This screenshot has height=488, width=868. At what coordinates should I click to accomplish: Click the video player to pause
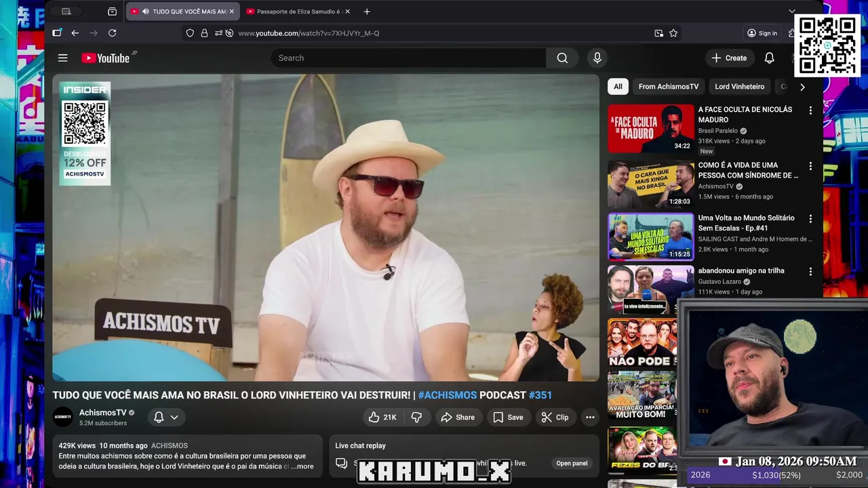click(326, 228)
